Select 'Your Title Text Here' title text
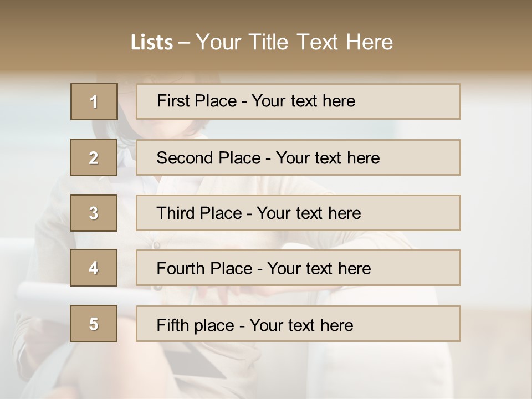Screen dimensions: 532x399 [294, 42]
